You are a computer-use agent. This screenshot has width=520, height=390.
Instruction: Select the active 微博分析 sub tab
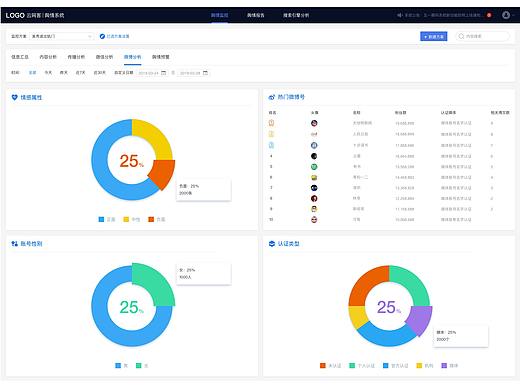(x=133, y=57)
